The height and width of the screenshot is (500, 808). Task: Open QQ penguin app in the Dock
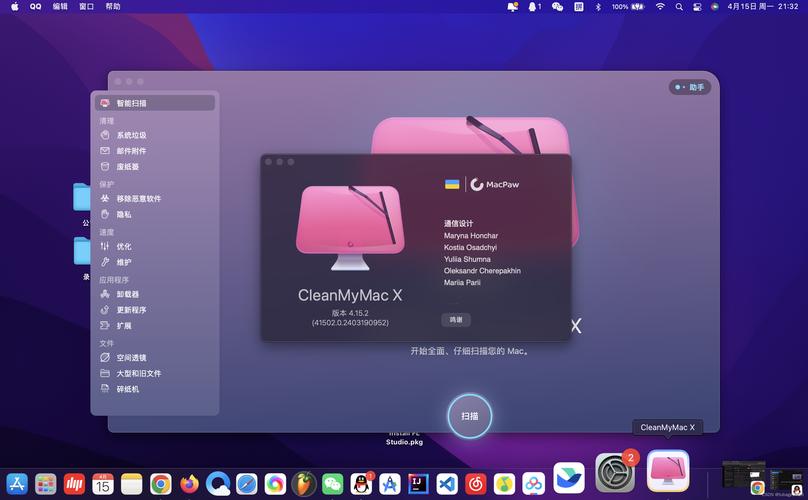[361, 484]
